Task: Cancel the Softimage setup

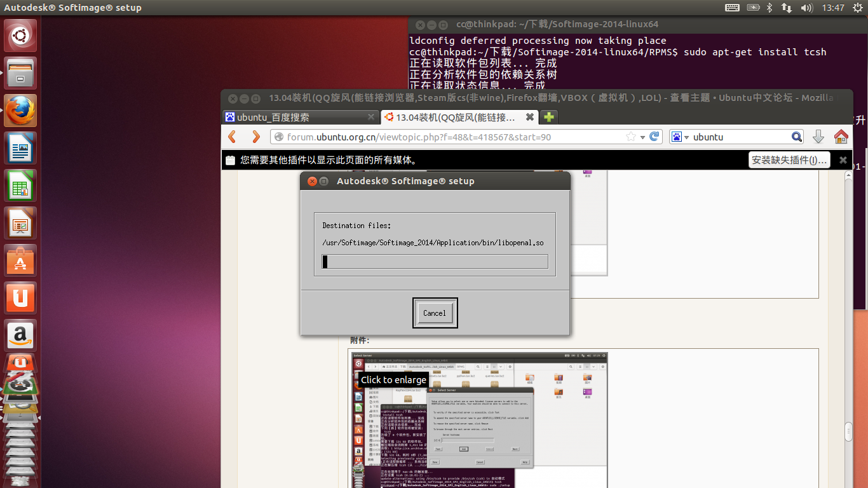Action: 435,313
